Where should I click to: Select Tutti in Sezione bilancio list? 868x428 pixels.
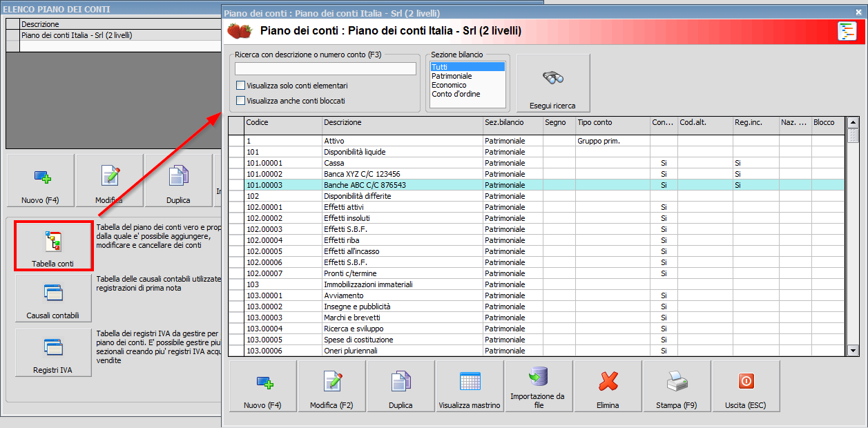468,67
